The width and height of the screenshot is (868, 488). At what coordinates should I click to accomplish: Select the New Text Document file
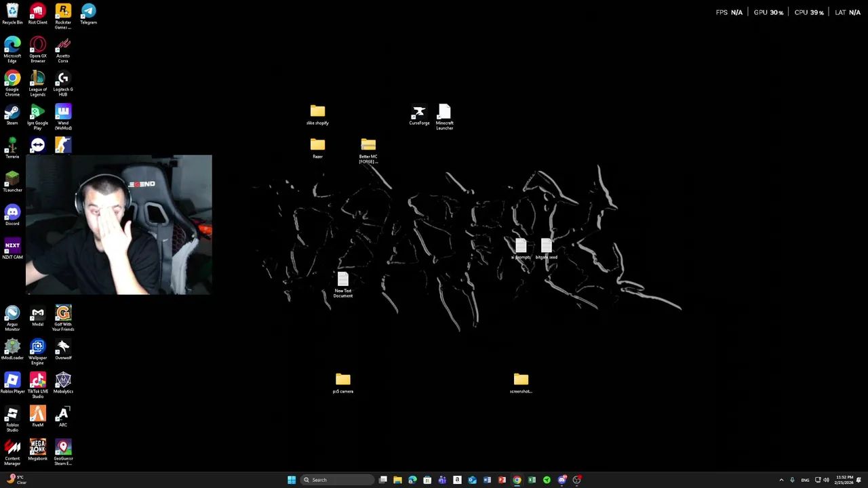click(x=342, y=285)
